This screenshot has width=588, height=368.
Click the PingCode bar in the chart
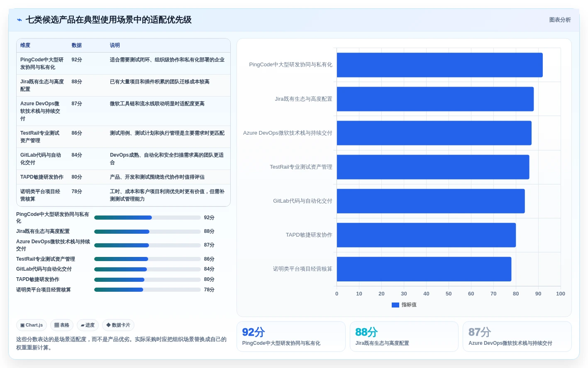pos(439,65)
